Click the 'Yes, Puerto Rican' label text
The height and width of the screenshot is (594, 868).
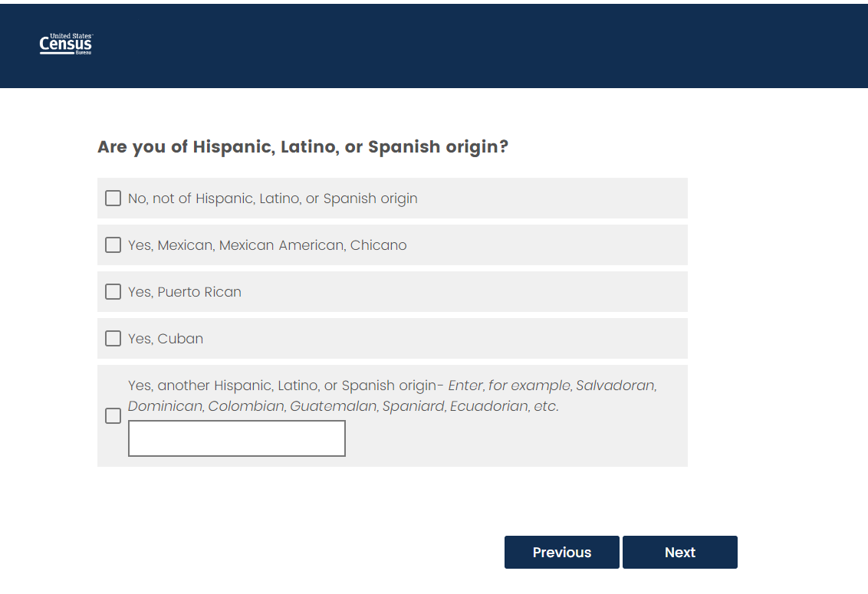[184, 292]
